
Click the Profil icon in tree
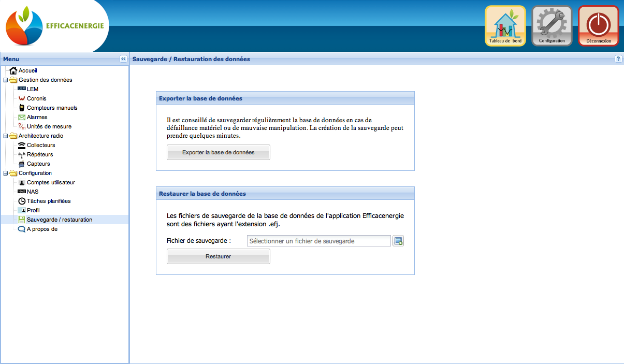pyautogui.click(x=21, y=210)
